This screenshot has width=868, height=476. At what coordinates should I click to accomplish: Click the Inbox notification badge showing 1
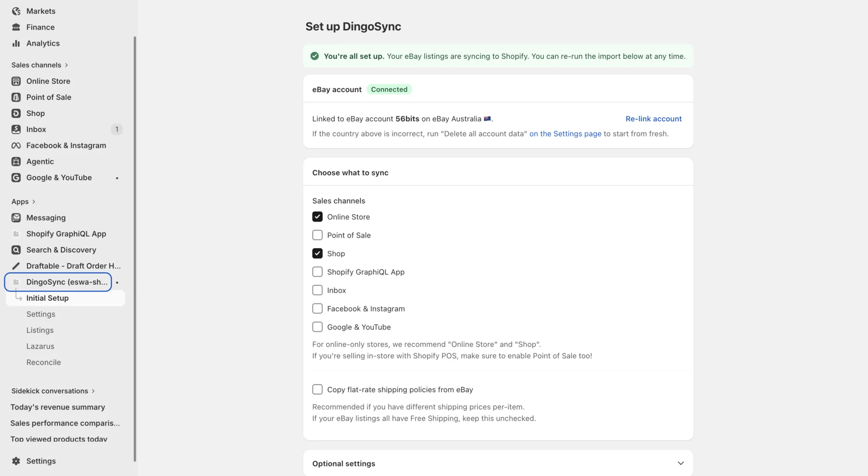(117, 129)
